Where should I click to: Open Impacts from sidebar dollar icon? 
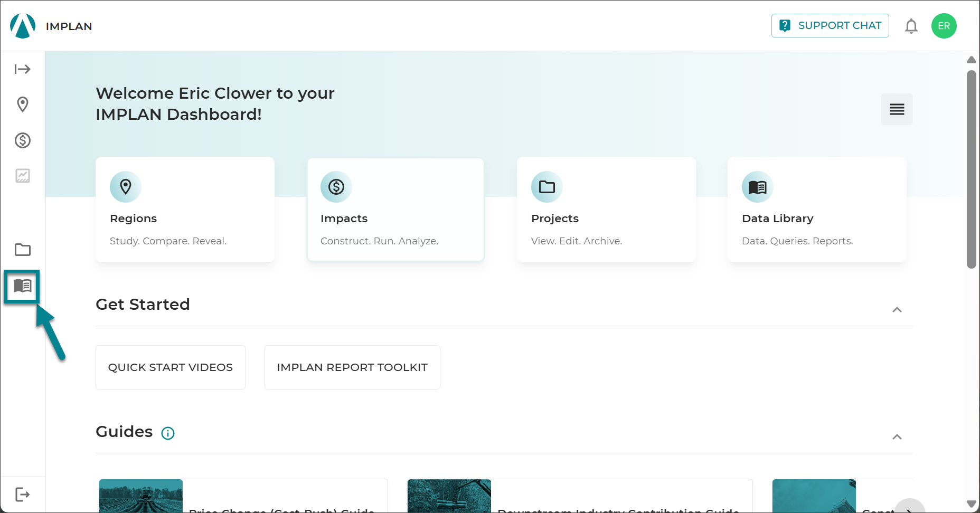(23, 140)
